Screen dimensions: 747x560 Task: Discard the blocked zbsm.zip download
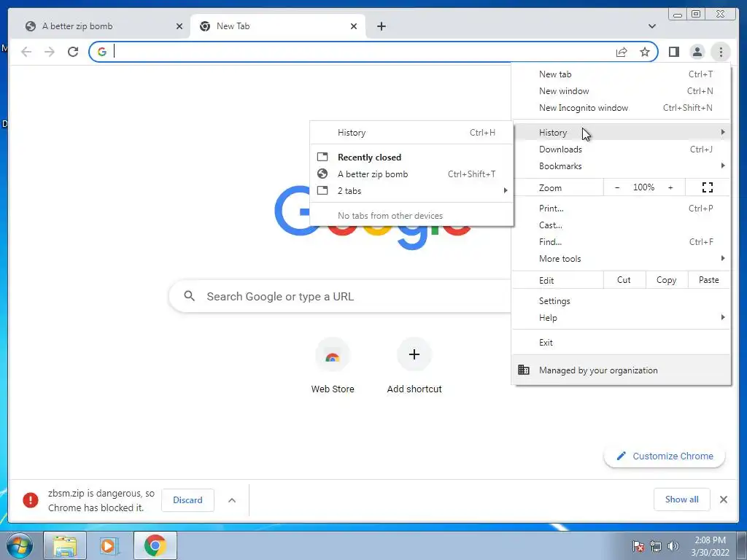[187, 500]
